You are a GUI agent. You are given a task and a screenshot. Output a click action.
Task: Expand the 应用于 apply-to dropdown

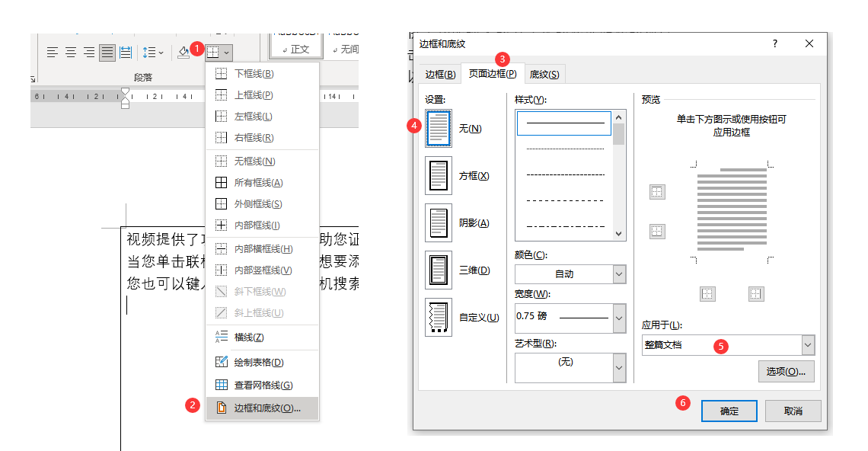click(809, 344)
